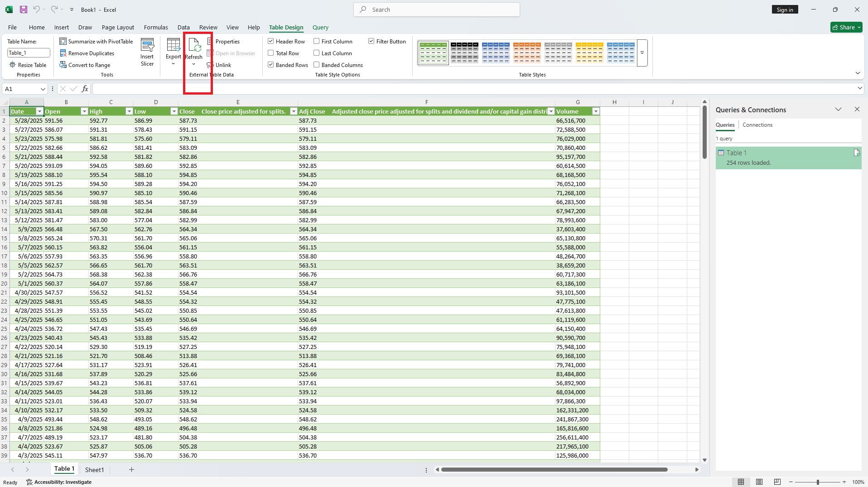Open Summarize with PivotTable
The image size is (868, 487).
pyautogui.click(x=96, y=41)
